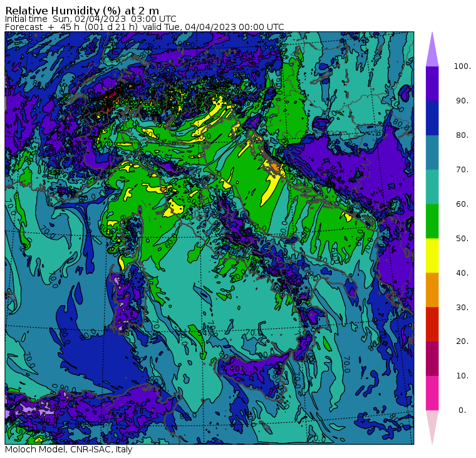Click the dark blue 80–90 colorbar segment
This screenshot has height=458, width=476.
[432, 118]
